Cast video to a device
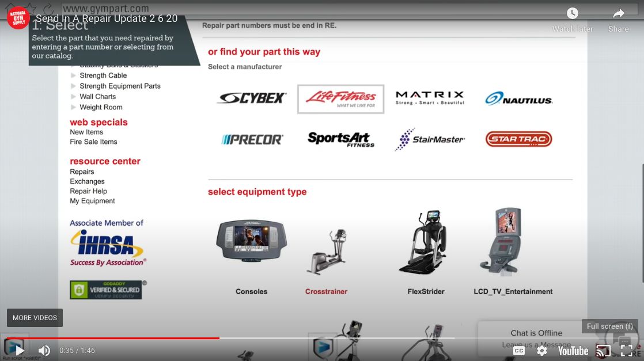 click(x=603, y=351)
